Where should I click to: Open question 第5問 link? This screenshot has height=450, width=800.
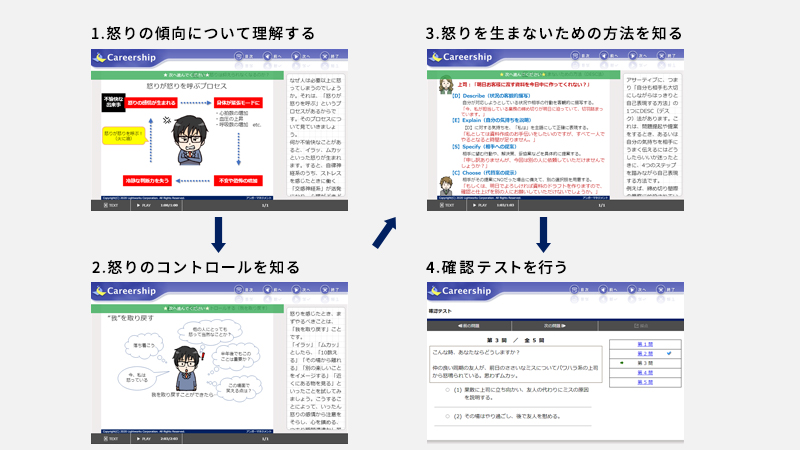pyautogui.click(x=645, y=382)
